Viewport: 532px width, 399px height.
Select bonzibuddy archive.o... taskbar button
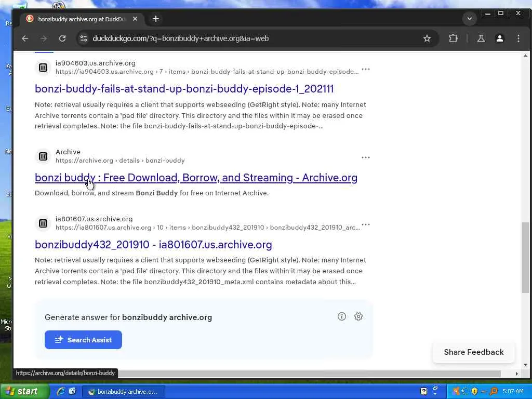tap(124, 392)
